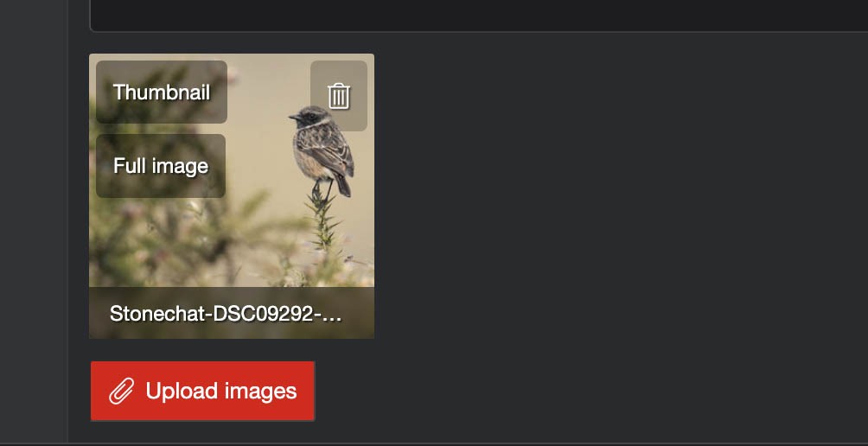Click the gorse sprig below the perched bird

tap(324, 224)
